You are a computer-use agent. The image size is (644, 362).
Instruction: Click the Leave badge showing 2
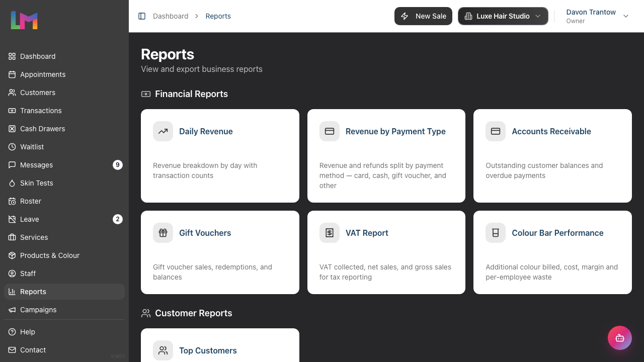click(118, 219)
